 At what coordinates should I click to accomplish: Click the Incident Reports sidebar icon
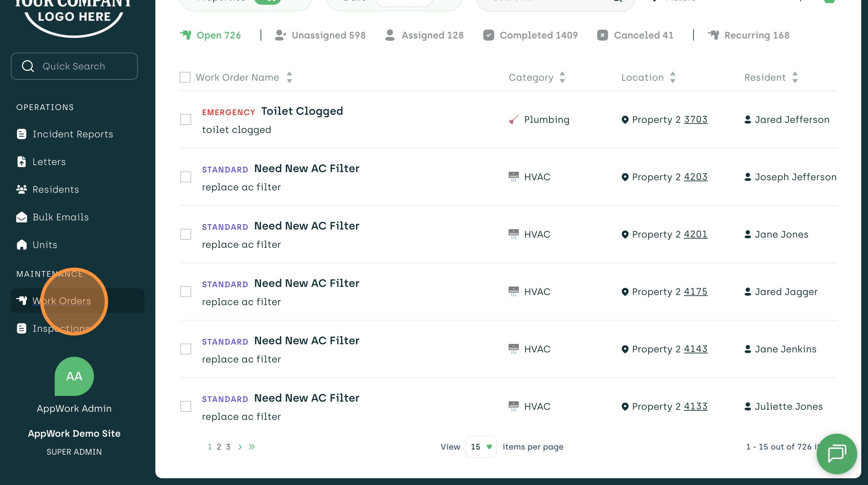pos(22,134)
